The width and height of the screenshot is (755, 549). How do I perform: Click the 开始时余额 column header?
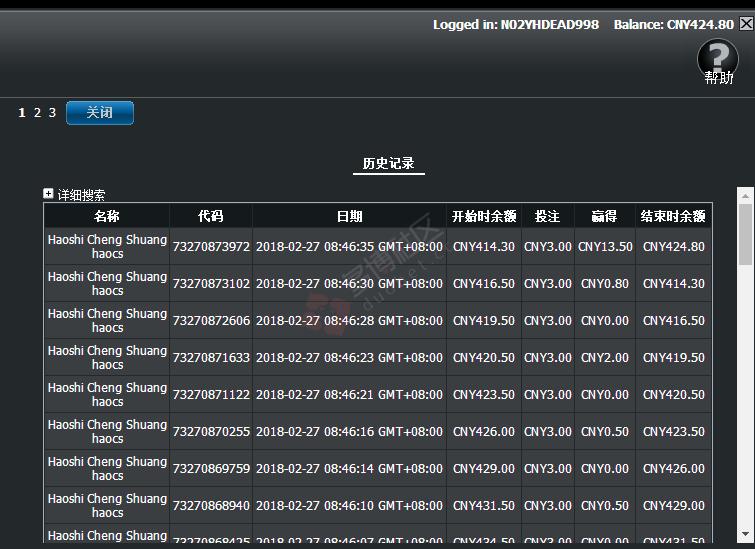click(484, 216)
